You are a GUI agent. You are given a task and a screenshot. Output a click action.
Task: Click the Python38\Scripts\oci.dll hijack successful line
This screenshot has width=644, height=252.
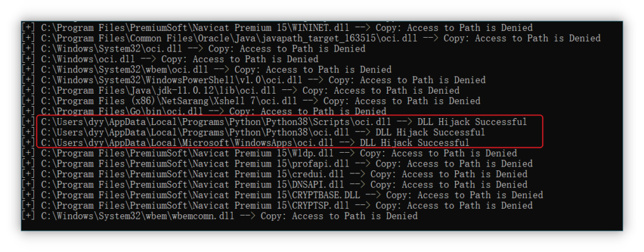(275, 122)
